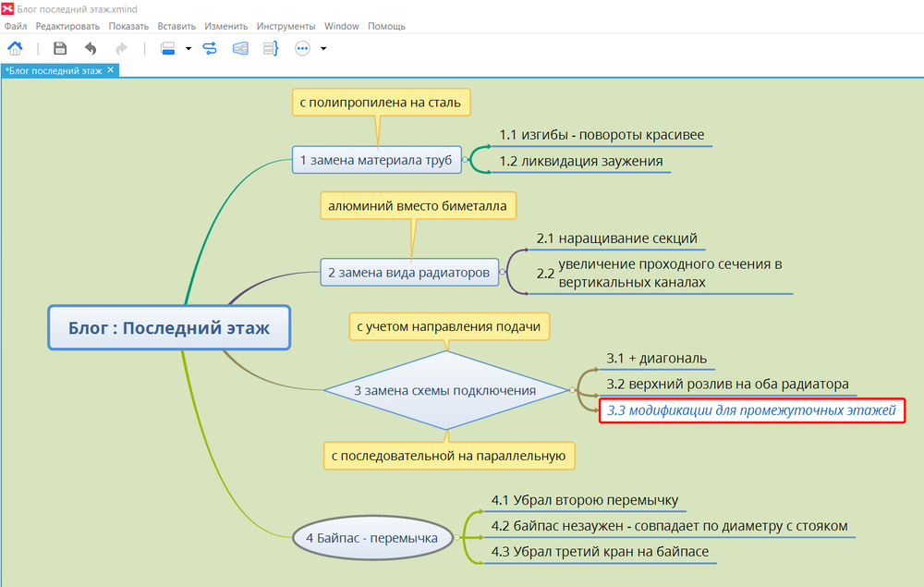Collapse branch of '3 замена схемы подключения'
This screenshot has height=587, width=924.
coord(573,390)
